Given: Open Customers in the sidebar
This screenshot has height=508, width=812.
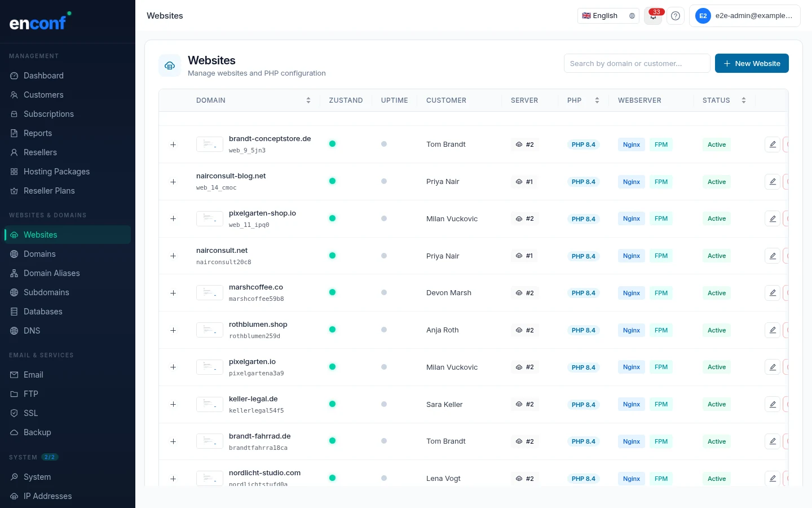Looking at the screenshot, I should [x=68, y=95].
